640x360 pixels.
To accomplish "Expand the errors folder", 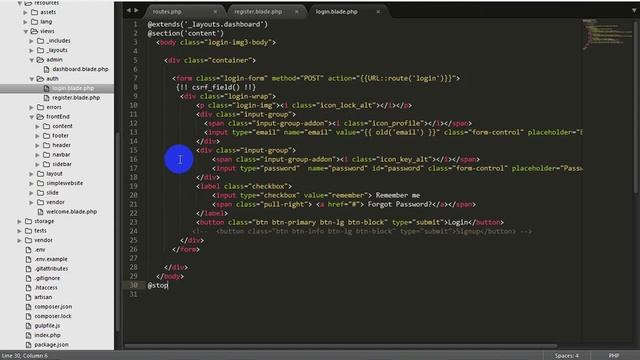I will pos(31,107).
